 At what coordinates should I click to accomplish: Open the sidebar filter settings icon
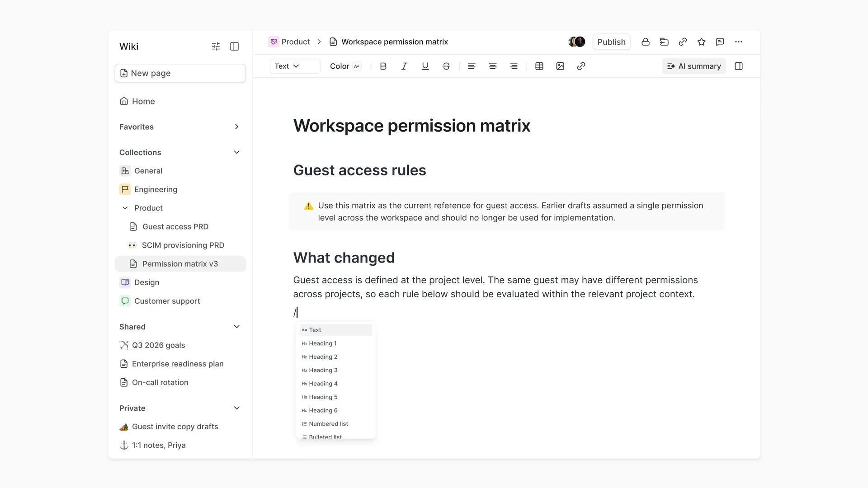click(216, 47)
